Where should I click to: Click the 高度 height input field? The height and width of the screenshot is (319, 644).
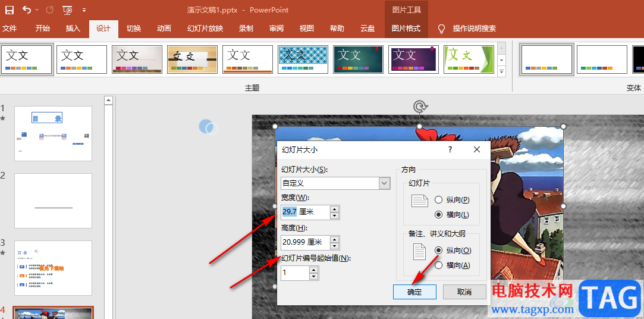(x=305, y=242)
